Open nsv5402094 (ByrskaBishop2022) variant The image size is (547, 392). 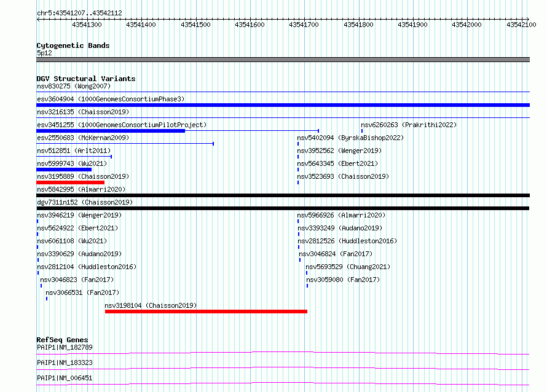(x=350, y=138)
